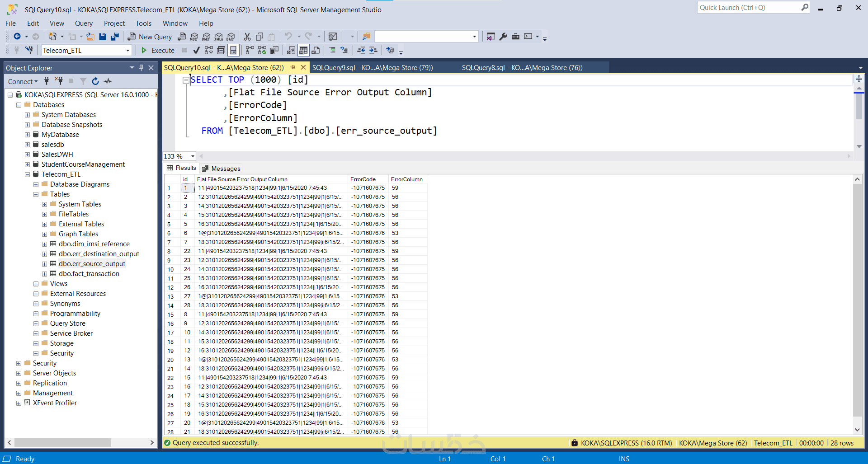The width and height of the screenshot is (868, 464).
Task: Expand the Programmability folder
Action: point(36,314)
